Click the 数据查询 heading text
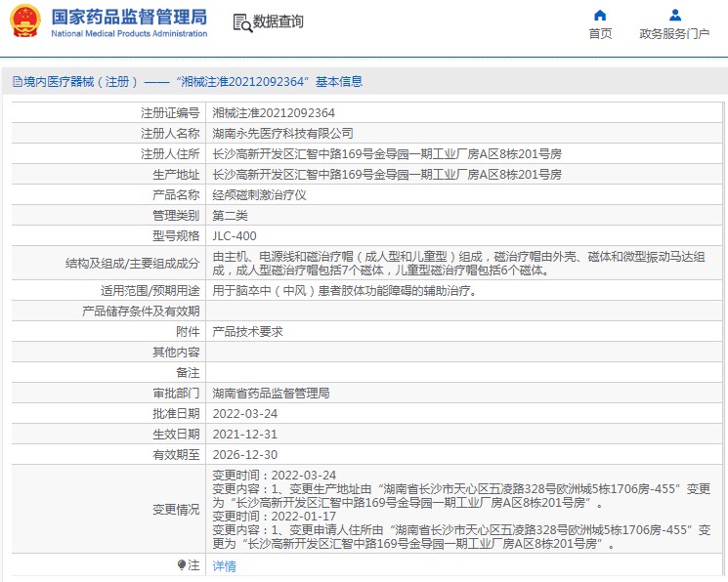 [x=278, y=21]
